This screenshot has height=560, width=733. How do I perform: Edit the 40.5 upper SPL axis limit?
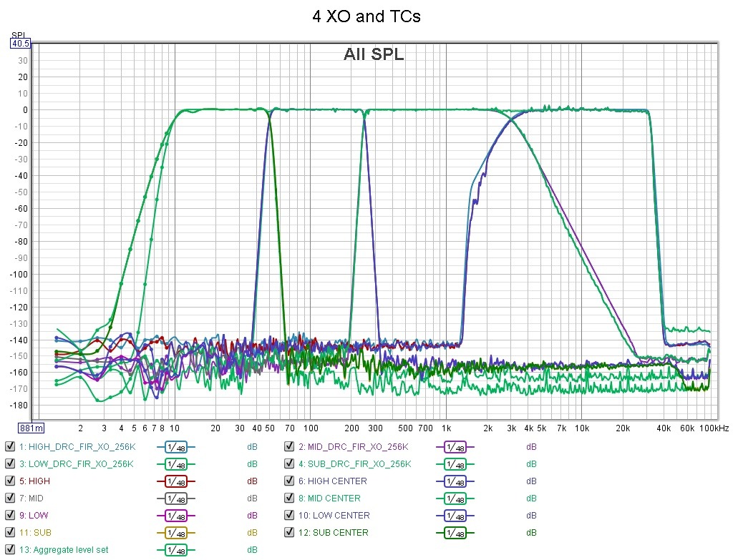pos(20,44)
